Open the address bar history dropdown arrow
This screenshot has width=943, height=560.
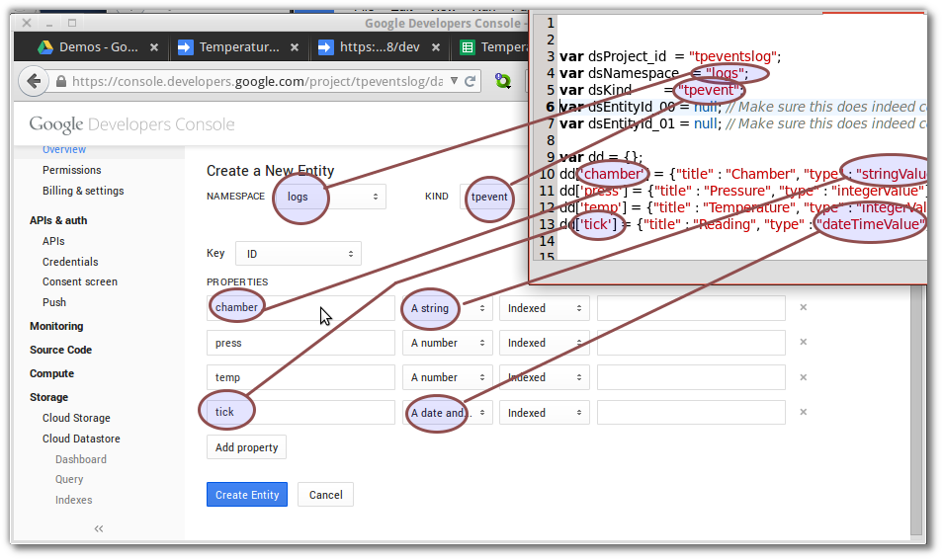(454, 81)
